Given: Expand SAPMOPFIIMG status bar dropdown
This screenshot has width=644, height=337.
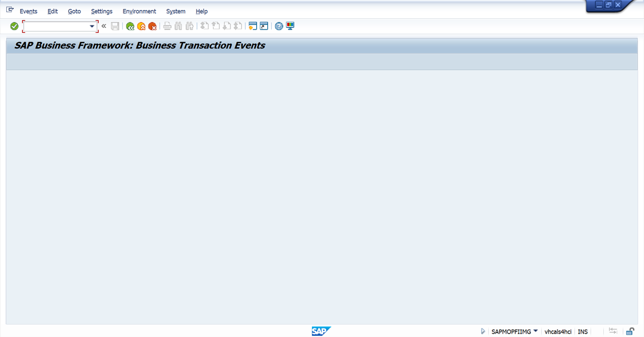Looking at the screenshot, I should coord(536,331).
